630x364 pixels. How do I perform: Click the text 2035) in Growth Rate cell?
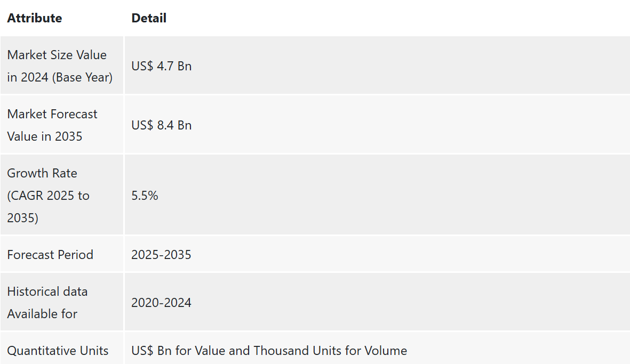click(x=22, y=217)
